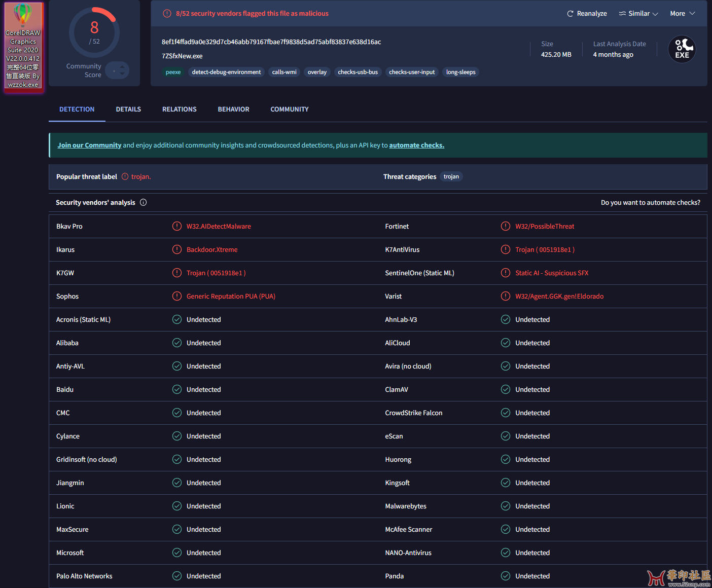Click the checks-user-input tag
The width and height of the screenshot is (712, 588).
[412, 72]
